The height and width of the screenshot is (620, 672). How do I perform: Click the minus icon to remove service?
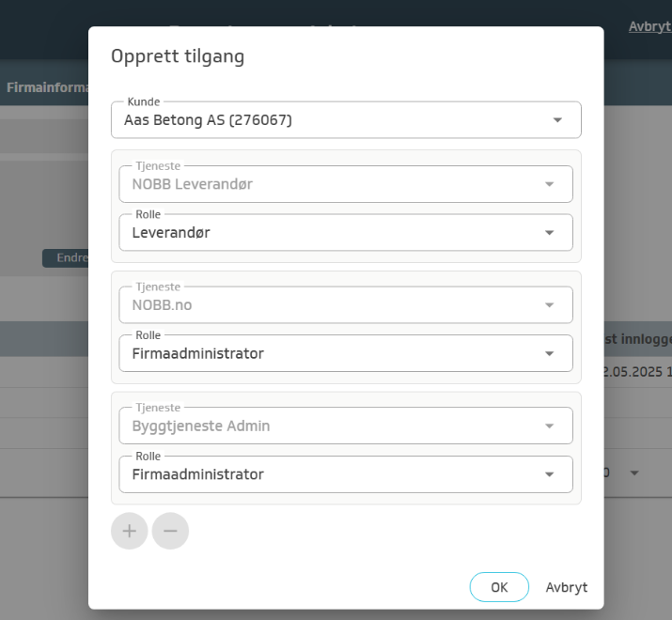click(170, 531)
